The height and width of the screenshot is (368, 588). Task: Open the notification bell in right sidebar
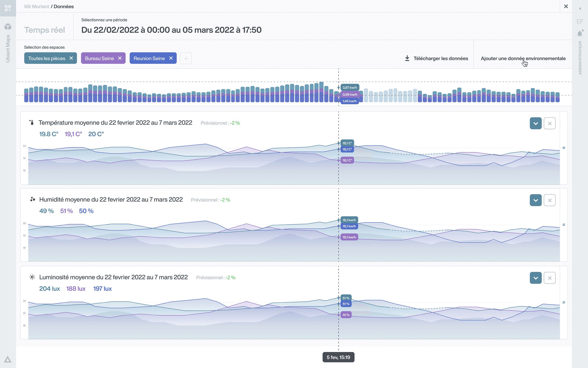coord(580,34)
